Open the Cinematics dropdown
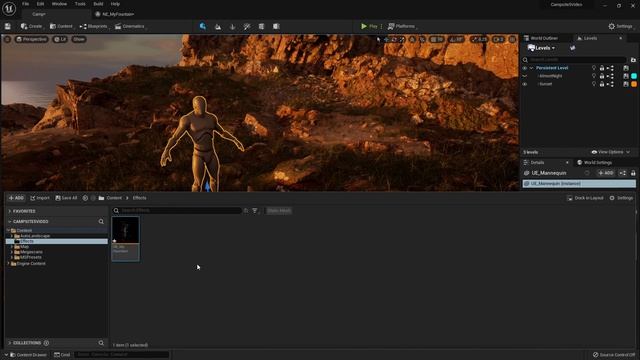Viewport: 640px width, 360px height. point(130,27)
